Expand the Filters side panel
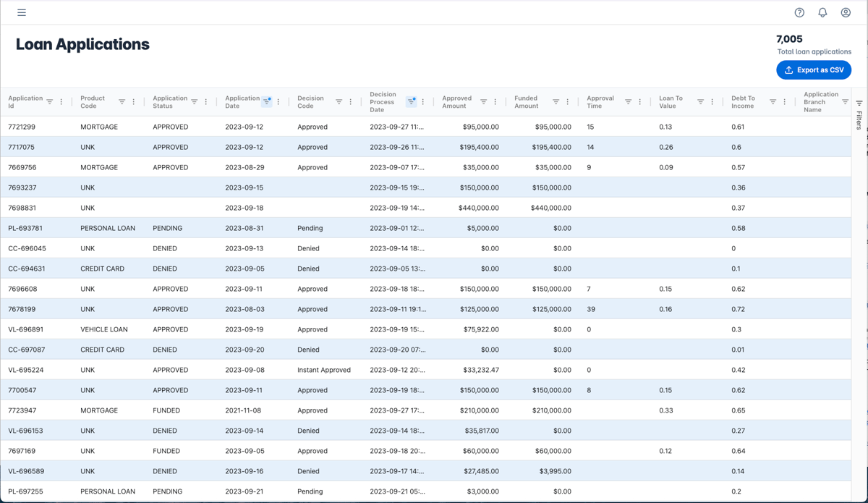The height and width of the screenshot is (503, 868). tap(859, 114)
